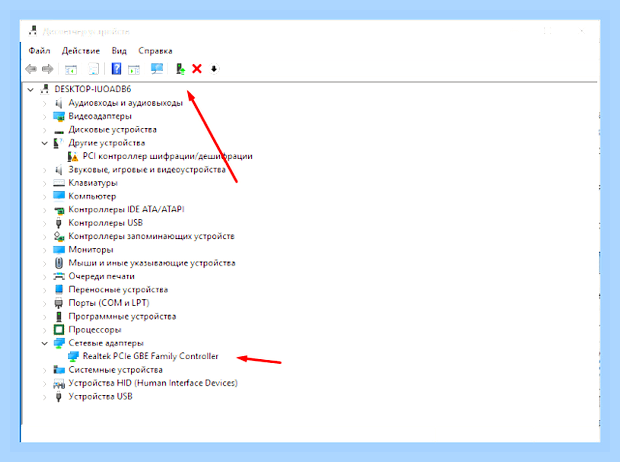Click the Update driver green arrow icon
The height and width of the screenshot is (462, 620).
pyautogui.click(x=180, y=69)
